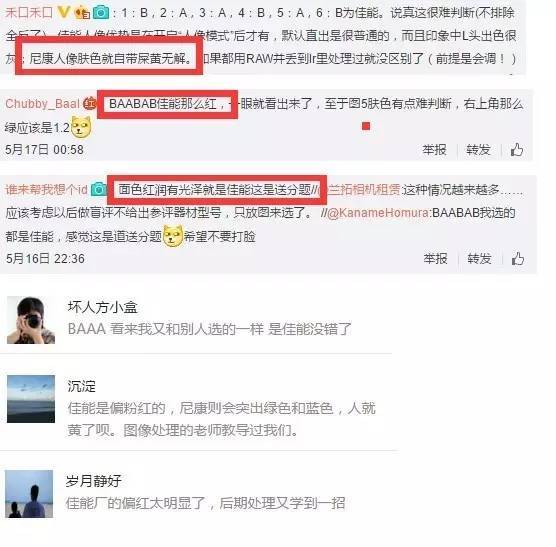Click the doge emoji after 绿应该是1.2
Image resolution: width=556 pixels, height=547 pixels.
(x=81, y=127)
